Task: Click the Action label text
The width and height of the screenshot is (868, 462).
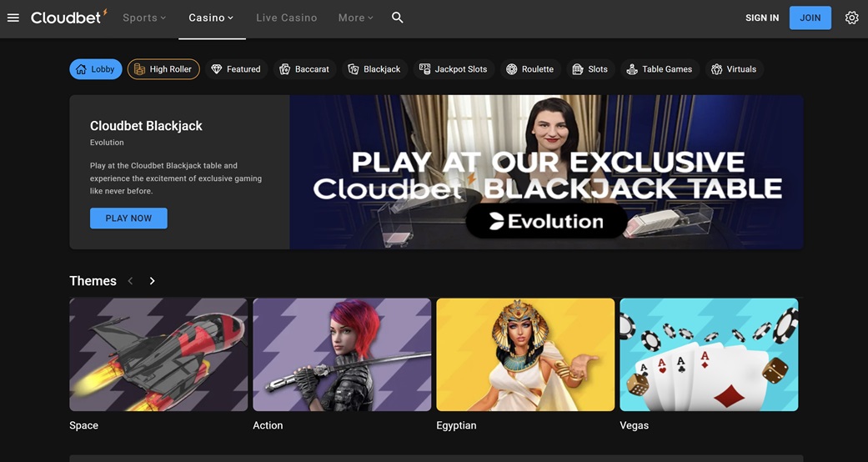Action: click(x=268, y=425)
